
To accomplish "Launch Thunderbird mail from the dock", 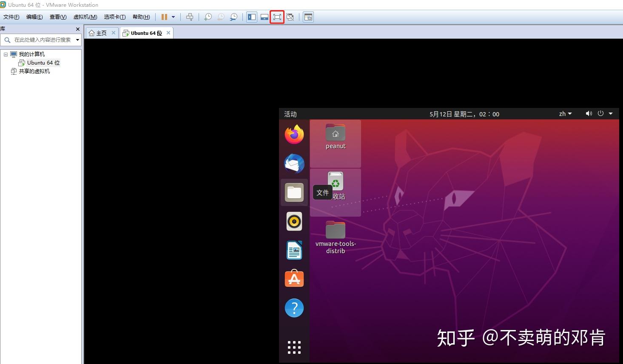I will click(294, 164).
